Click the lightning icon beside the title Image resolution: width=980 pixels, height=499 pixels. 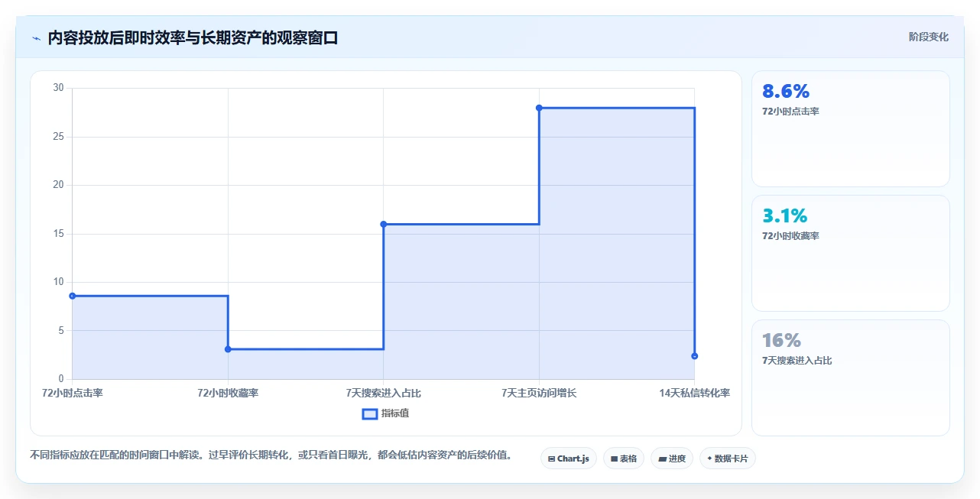coord(36,37)
